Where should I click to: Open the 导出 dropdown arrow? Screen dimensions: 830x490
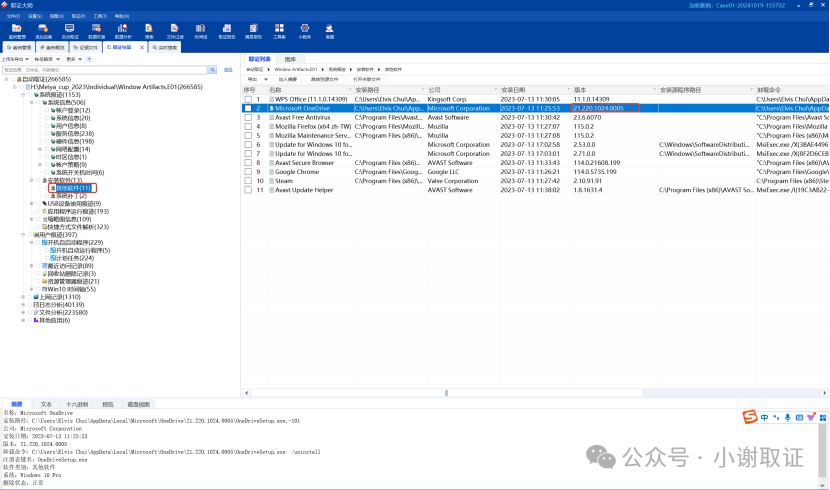(266, 79)
